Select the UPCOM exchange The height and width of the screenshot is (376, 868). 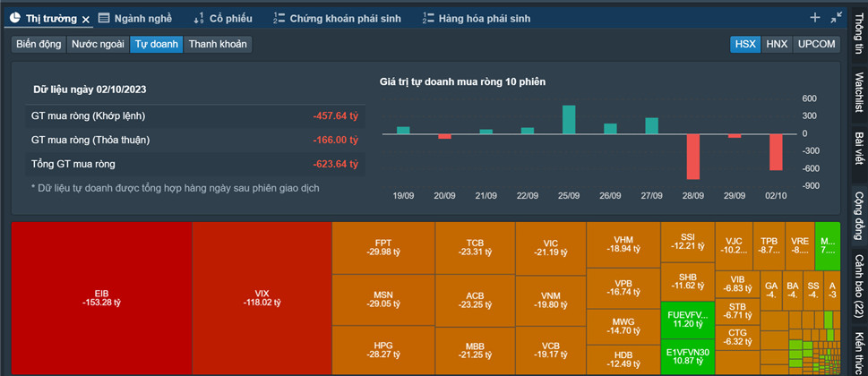[816, 44]
